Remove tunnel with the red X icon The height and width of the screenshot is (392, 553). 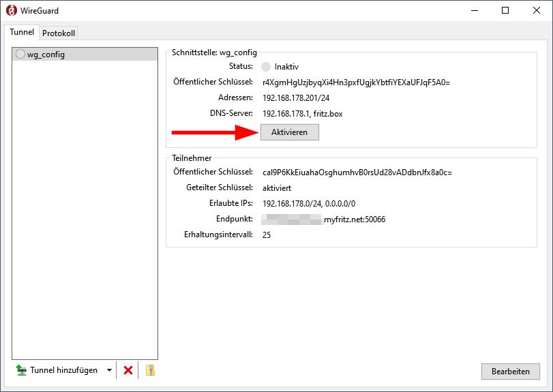click(128, 370)
